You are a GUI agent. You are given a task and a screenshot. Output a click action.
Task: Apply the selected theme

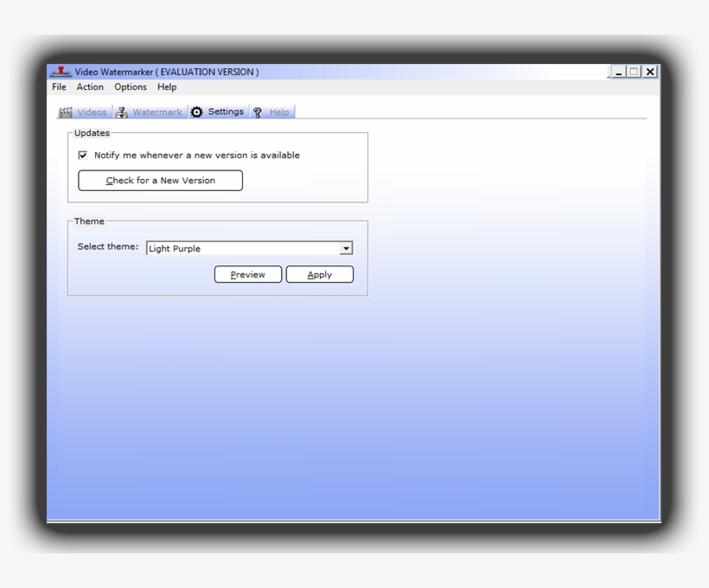point(320,275)
